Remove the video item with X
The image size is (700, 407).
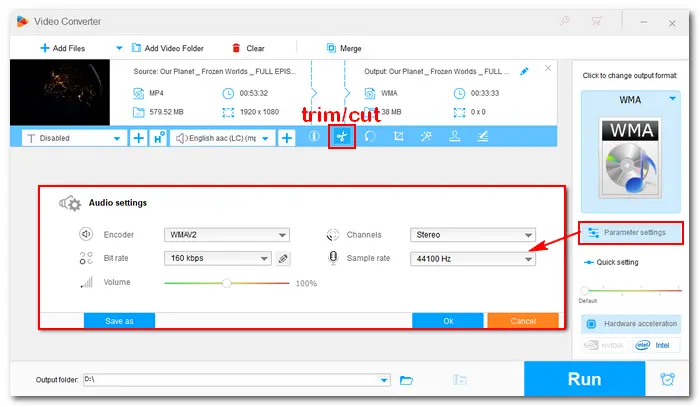(548, 68)
